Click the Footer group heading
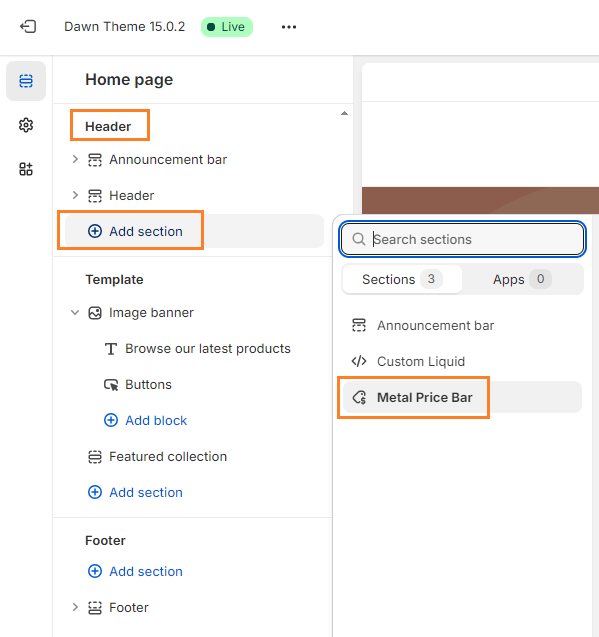 [105, 541]
